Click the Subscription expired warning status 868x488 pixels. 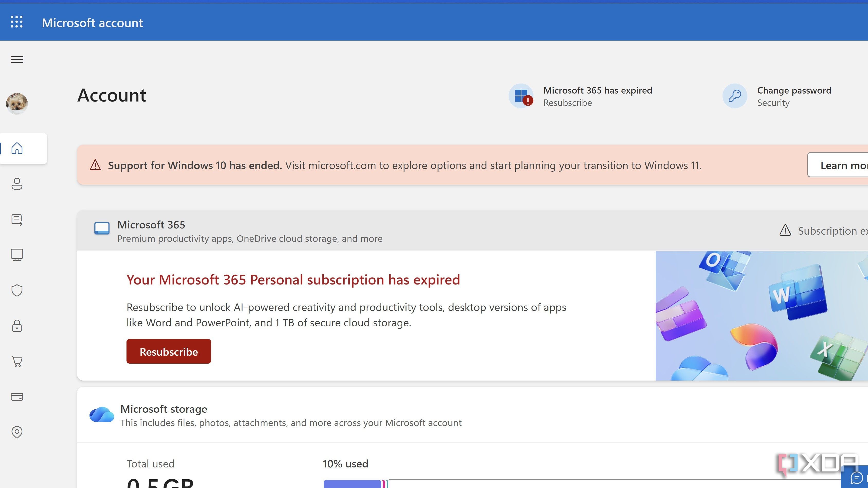point(824,231)
